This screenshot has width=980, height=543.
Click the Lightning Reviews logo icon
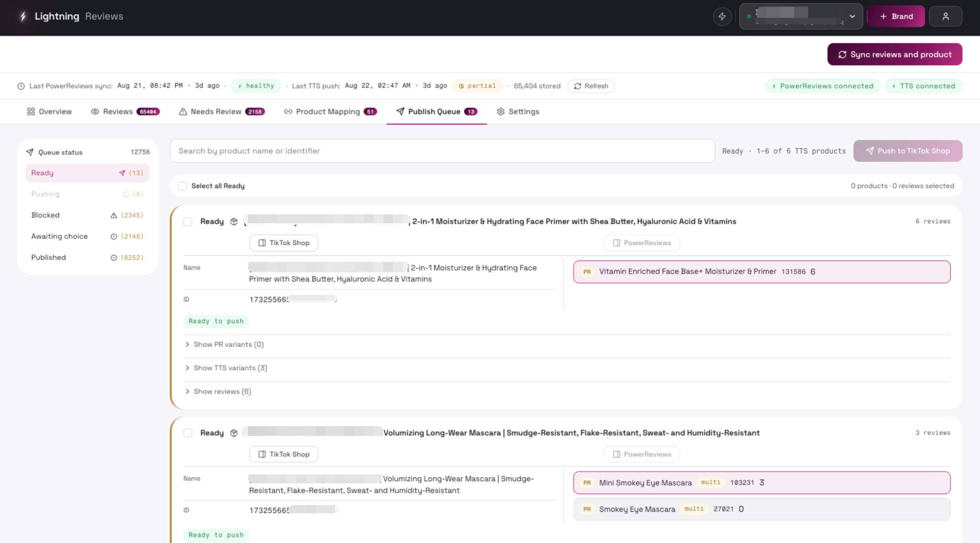(x=23, y=17)
